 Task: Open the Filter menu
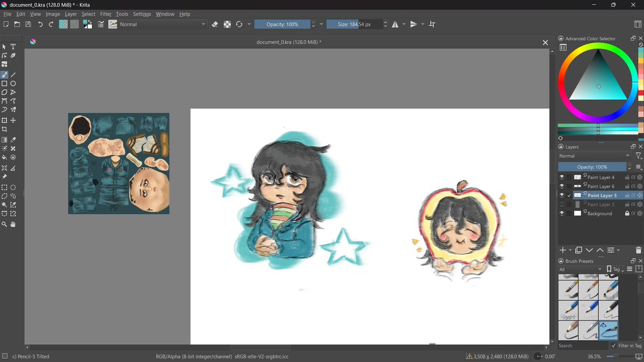(x=106, y=14)
